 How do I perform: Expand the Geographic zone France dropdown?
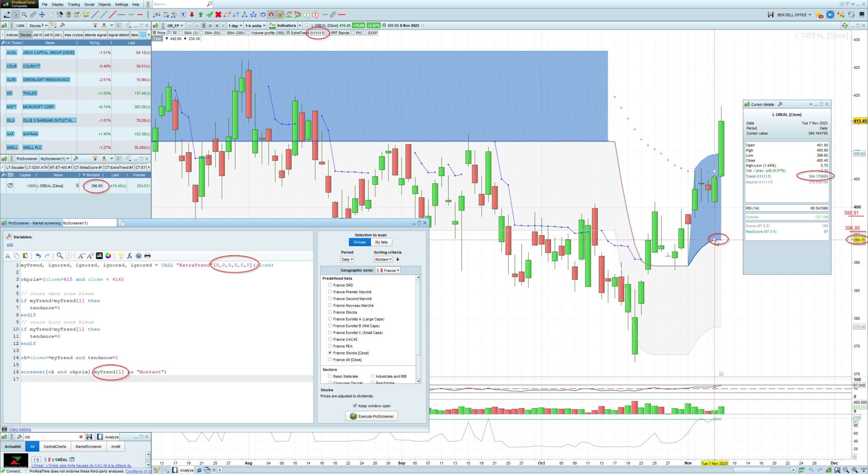[x=388, y=270]
